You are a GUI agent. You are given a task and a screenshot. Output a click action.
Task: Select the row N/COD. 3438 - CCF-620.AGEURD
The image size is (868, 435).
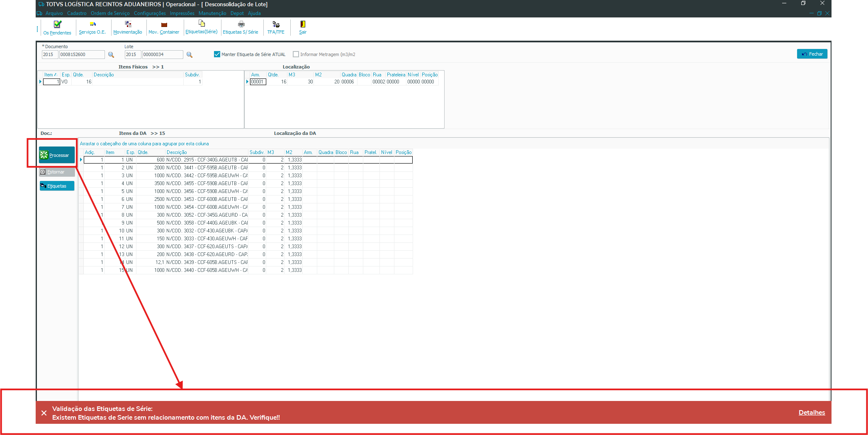(x=248, y=254)
